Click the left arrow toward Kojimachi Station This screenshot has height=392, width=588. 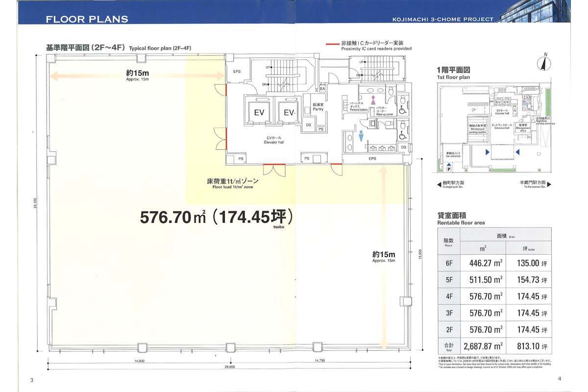click(439, 184)
